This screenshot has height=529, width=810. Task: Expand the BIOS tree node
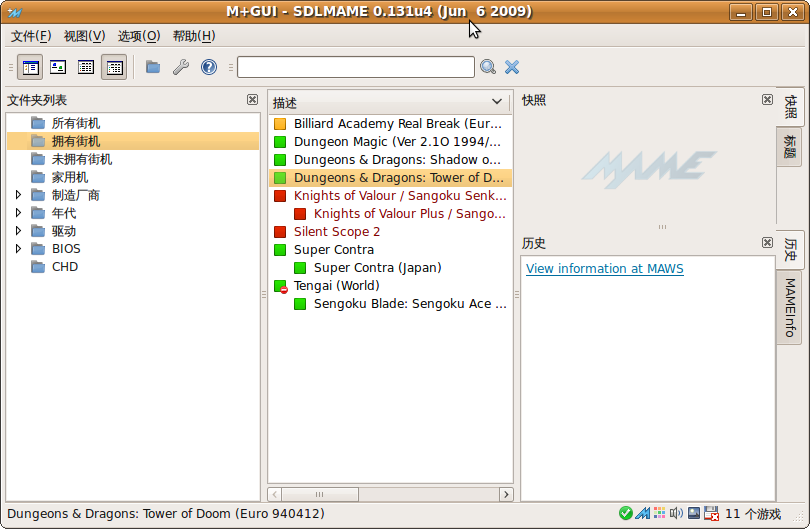pyautogui.click(x=18, y=248)
